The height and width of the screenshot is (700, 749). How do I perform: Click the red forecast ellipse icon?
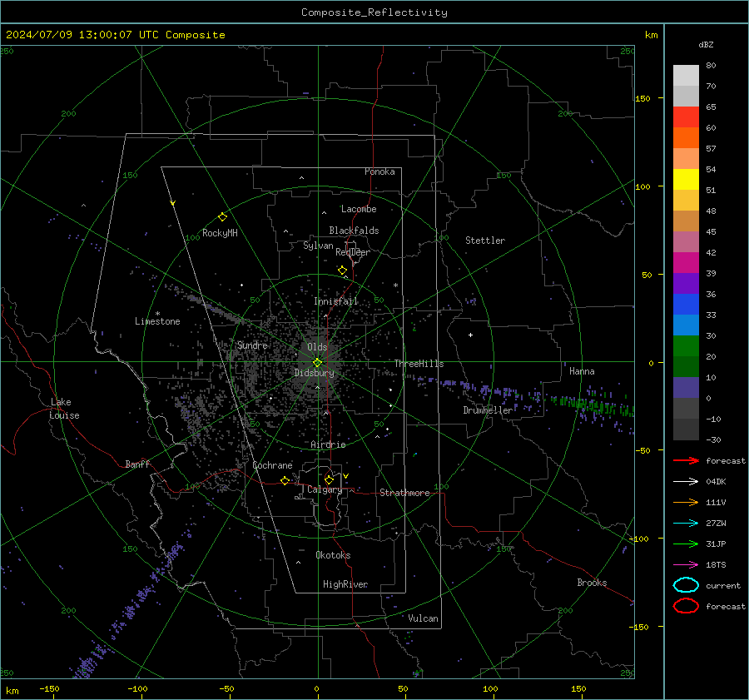coord(686,606)
